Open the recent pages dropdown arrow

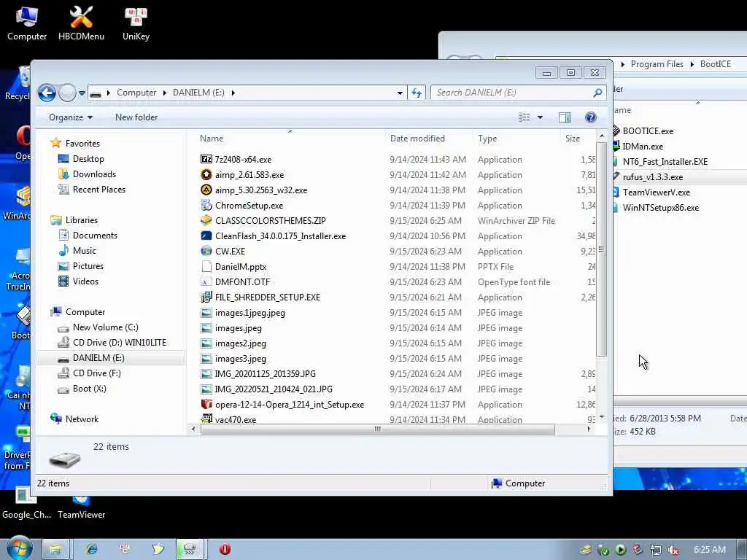coord(82,93)
